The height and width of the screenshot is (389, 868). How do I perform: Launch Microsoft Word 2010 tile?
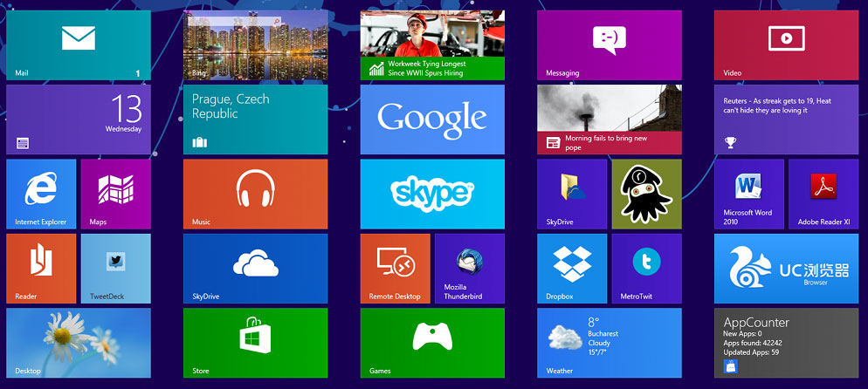[748, 194]
